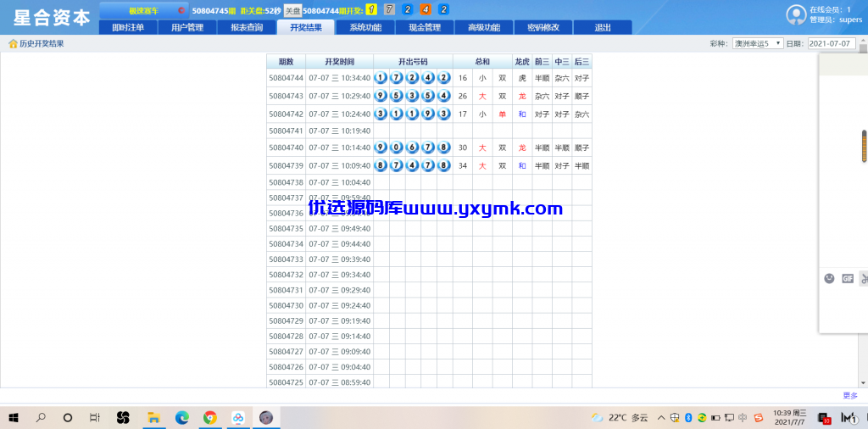Open Google Chrome from taskbar
This screenshot has width=868, height=429.
click(210, 417)
